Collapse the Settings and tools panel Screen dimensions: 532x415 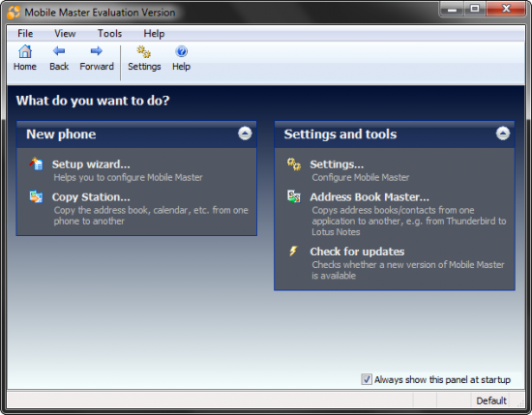[503, 133]
